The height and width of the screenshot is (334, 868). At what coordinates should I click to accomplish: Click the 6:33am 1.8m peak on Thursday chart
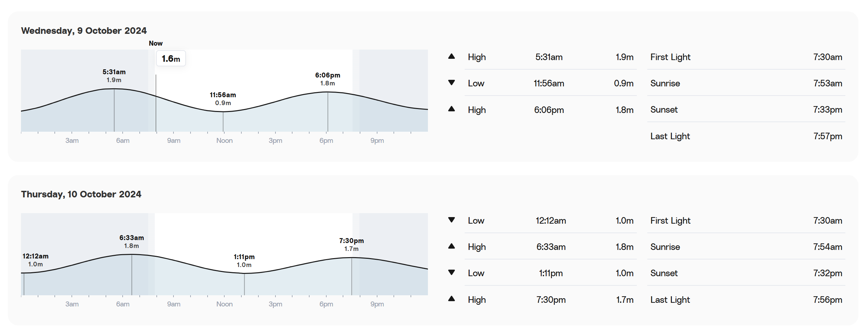131,242
